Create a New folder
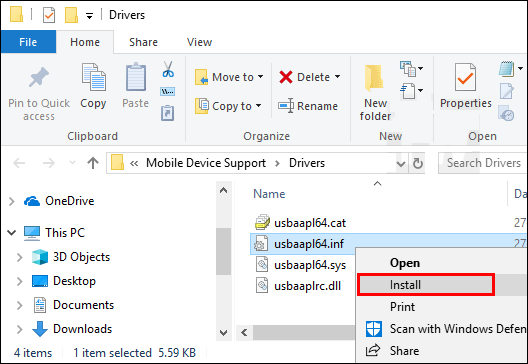The width and height of the screenshot is (528, 364). click(375, 92)
